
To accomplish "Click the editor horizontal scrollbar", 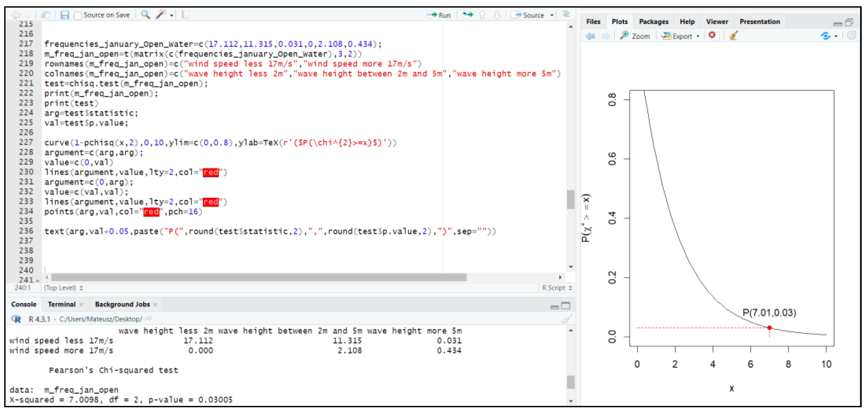I will click(x=258, y=277).
